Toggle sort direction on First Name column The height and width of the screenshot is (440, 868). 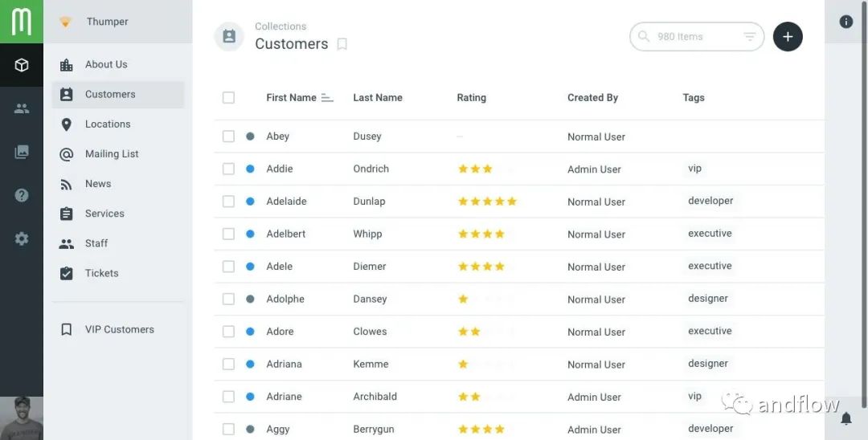[327, 98]
